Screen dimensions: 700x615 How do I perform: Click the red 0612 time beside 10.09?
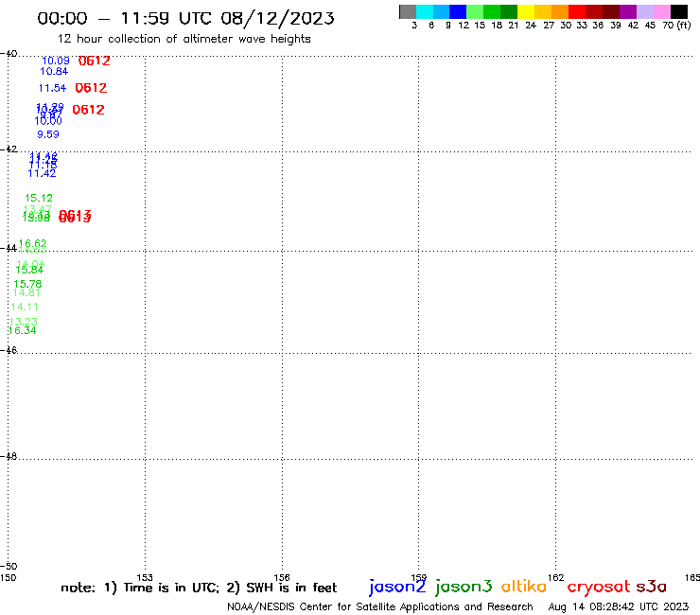(95, 61)
